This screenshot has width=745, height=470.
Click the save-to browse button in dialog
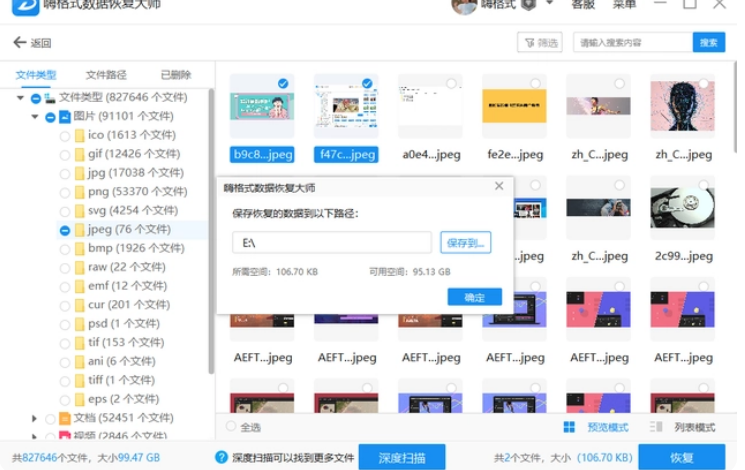[465, 243]
